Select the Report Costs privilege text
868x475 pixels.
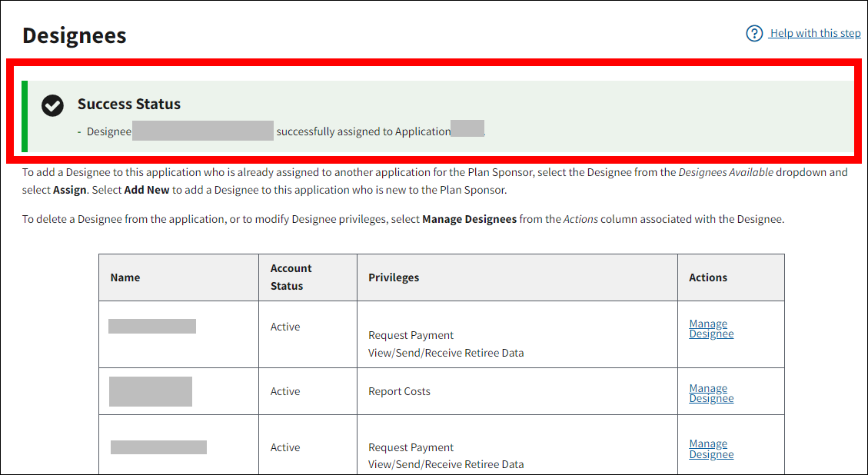click(x=399, y=391)
